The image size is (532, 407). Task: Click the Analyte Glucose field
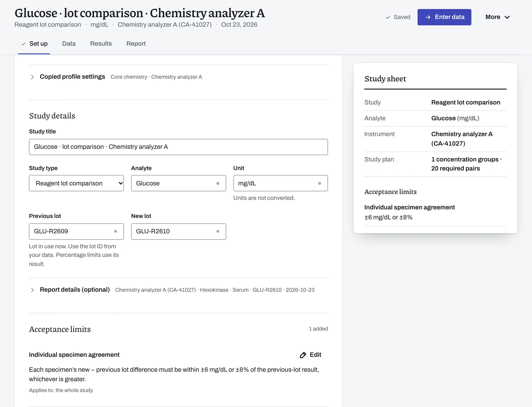coord(179,183)
